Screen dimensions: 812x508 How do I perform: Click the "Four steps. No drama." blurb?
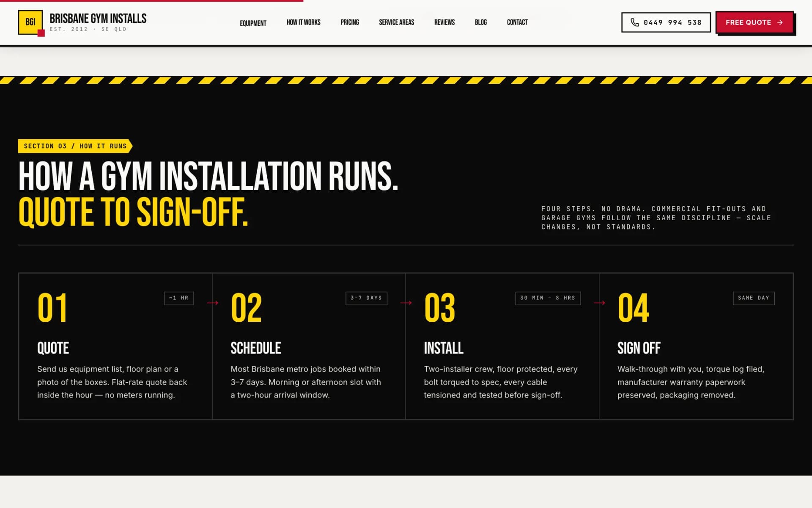click(656, 218)
